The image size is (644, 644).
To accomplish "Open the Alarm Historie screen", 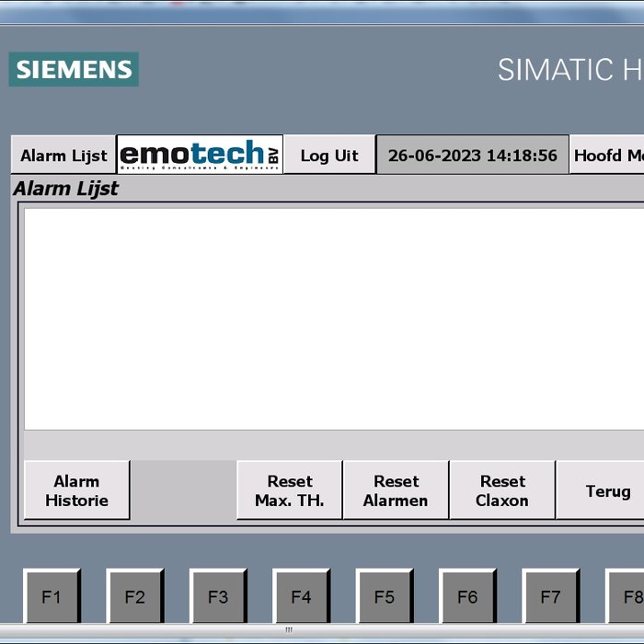I will [x=76, y=490].
